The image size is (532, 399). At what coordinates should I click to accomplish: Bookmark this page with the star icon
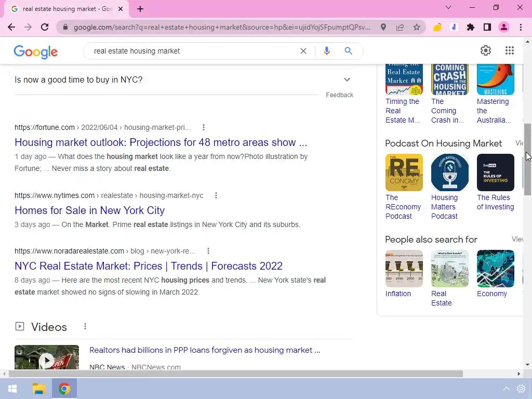click(417, 27)
